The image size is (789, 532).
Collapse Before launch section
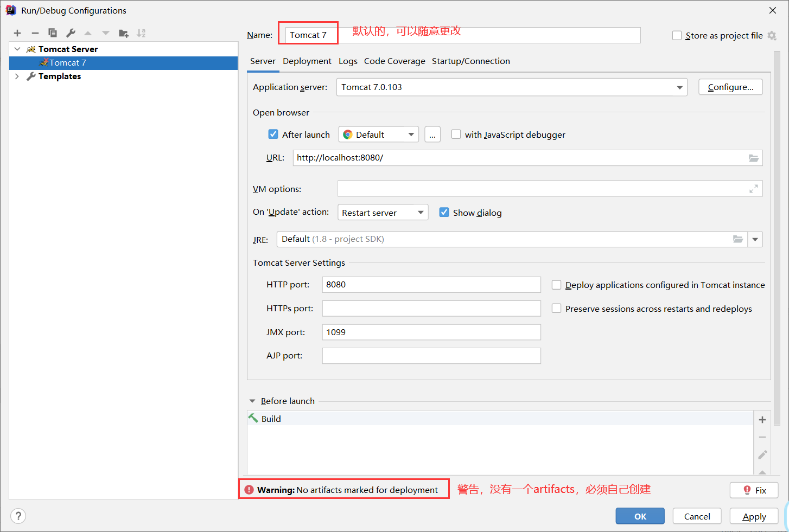point(252,401)
